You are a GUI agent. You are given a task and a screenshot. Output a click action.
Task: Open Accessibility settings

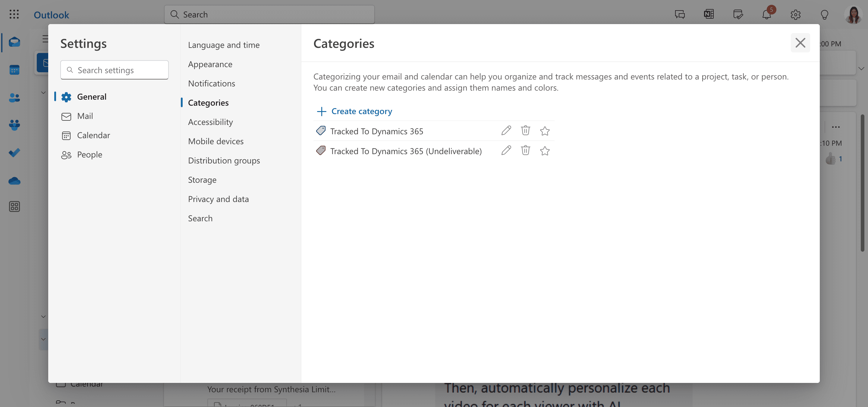pos(210,122)
